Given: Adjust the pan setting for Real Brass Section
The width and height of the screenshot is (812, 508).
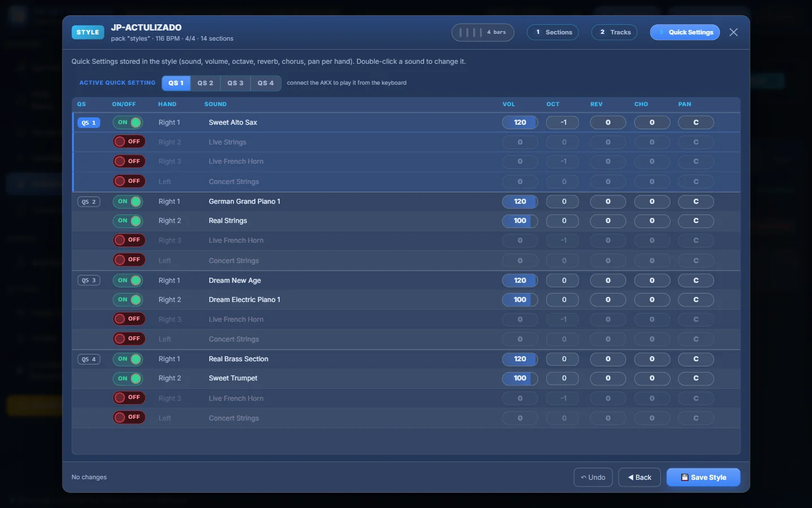Looking at the screenshot, I should point(696,359).
